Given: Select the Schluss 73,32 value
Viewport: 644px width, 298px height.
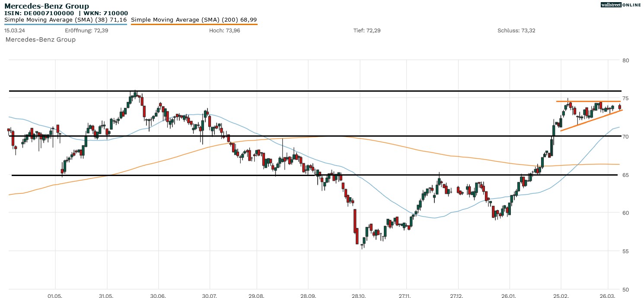Looking at the screenshot, I should pos(516,31).
